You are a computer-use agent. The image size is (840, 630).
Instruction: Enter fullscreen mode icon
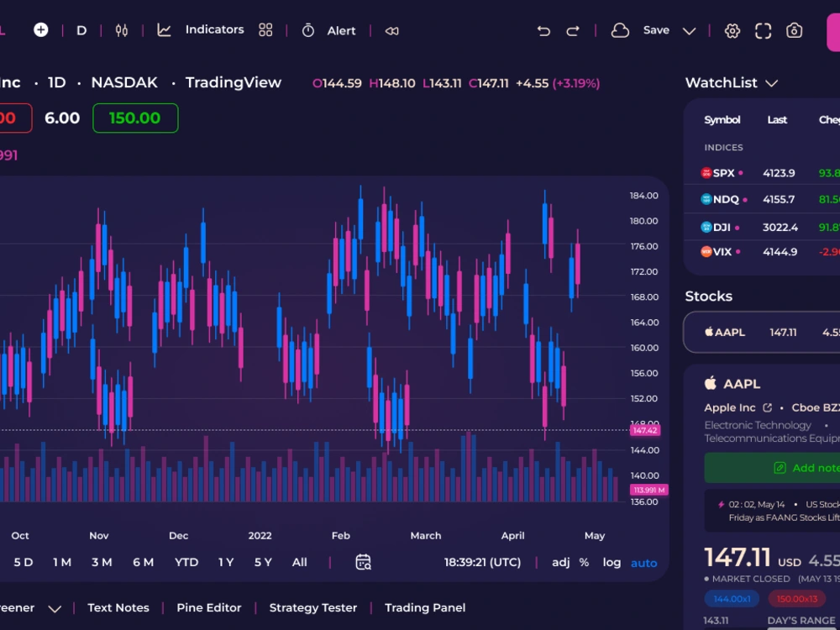764,31
